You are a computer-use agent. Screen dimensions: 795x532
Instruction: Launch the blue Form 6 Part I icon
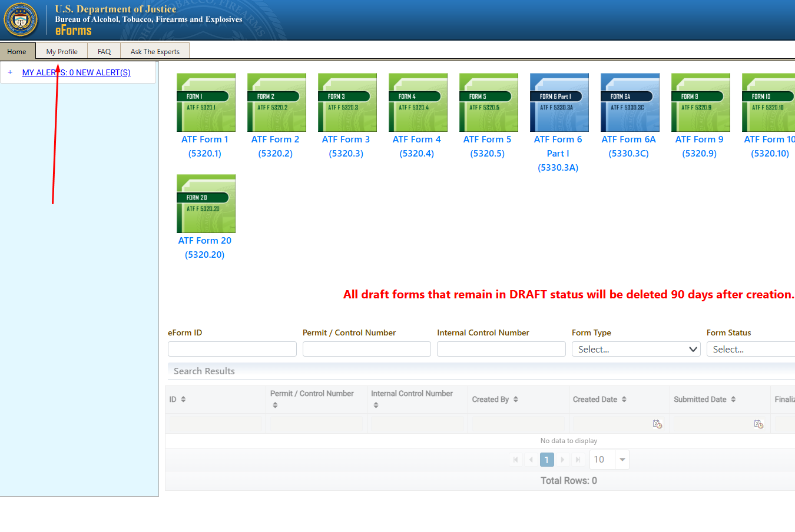[x=559, y=102]
